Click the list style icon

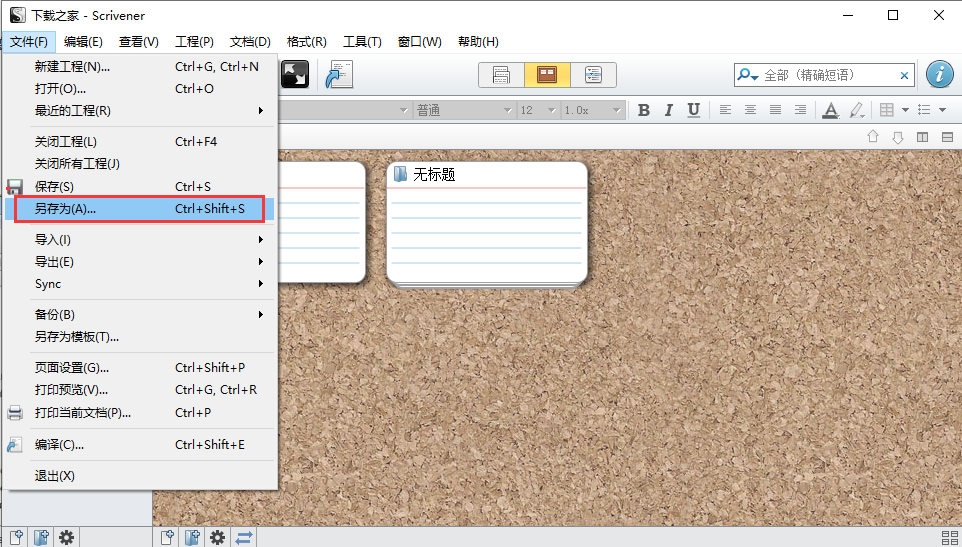point(925,110)
